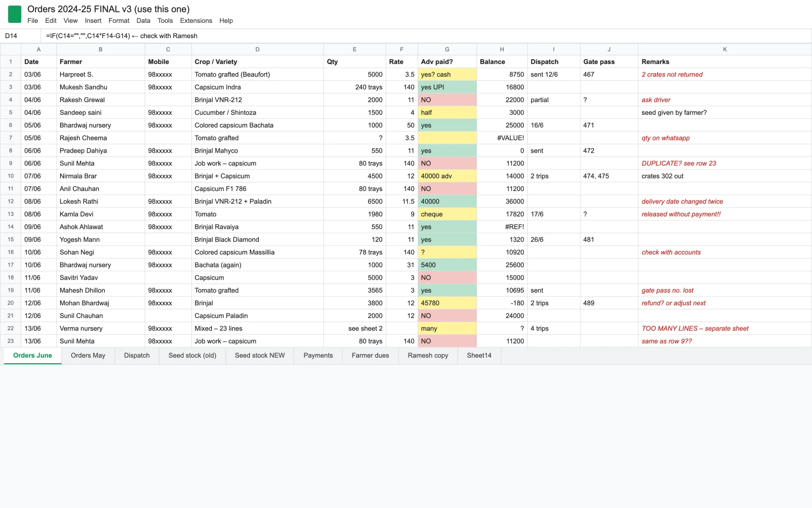812x508 pixels.
Task: Click the green 'yes UPI' cell
Action: tap(447, 87)
